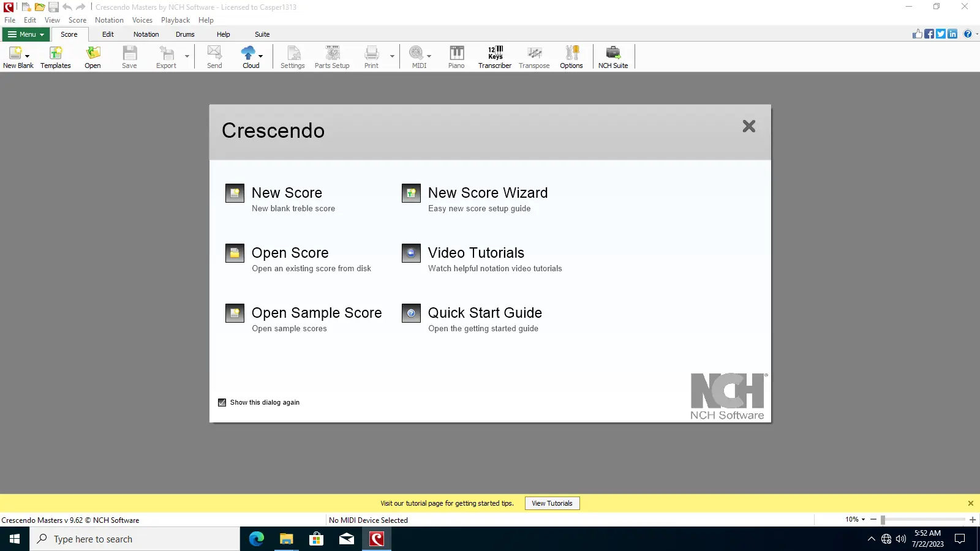Click the redo arrow in title bar
This screenshot has height=551, width=980.
coord(80,7)
